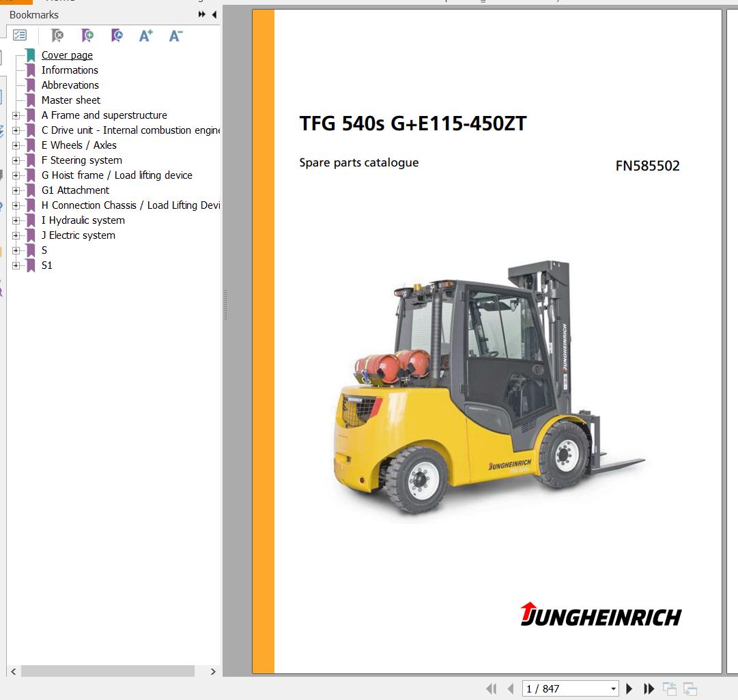Viewport: 738px width, 700px height.
Task: Collapse the Bookmarks panel with left arrow
Action: pos(214,14)
